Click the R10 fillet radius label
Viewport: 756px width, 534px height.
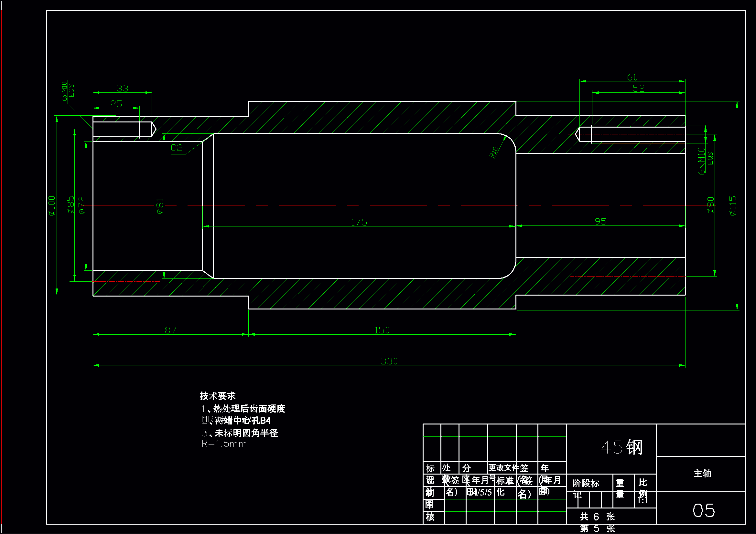click(493, 152)
